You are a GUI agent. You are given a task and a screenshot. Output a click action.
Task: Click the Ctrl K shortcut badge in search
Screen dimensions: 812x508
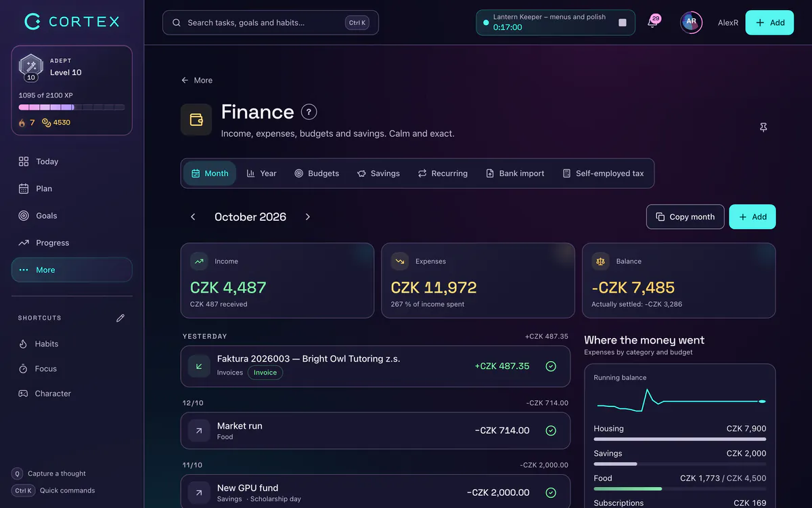click(x=357, y=22)
